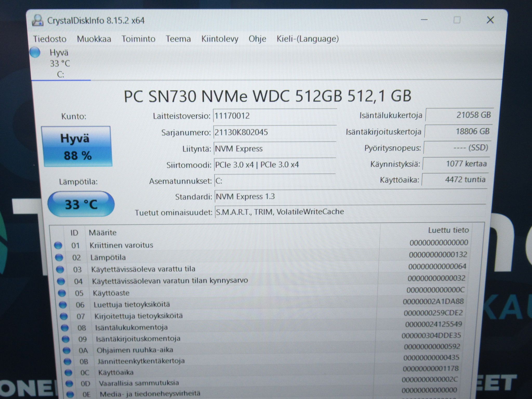This screenshot has width=532, height=399.
Task: Select the Kirjoitettuja tietoyksiköitä row
Action: pos(262,316)
